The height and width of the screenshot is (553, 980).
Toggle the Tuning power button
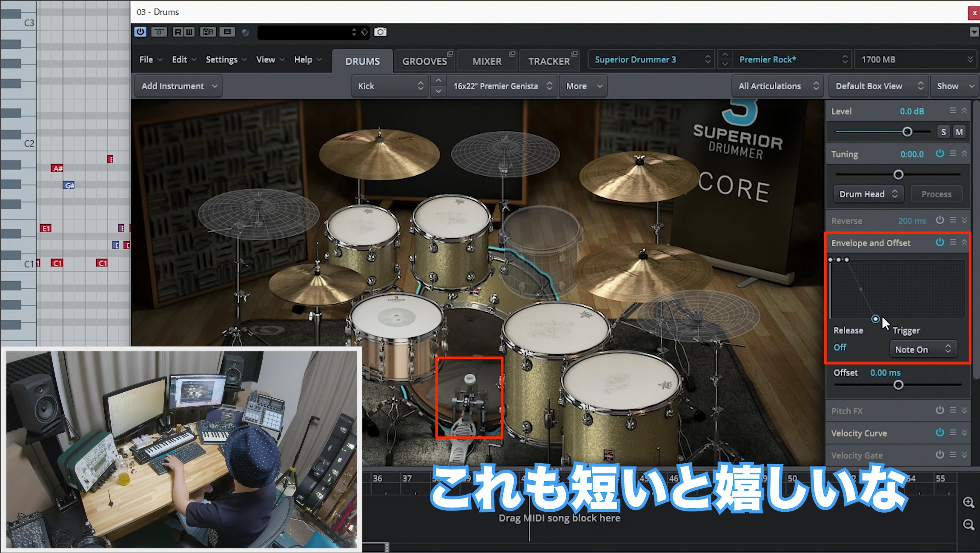940,154
